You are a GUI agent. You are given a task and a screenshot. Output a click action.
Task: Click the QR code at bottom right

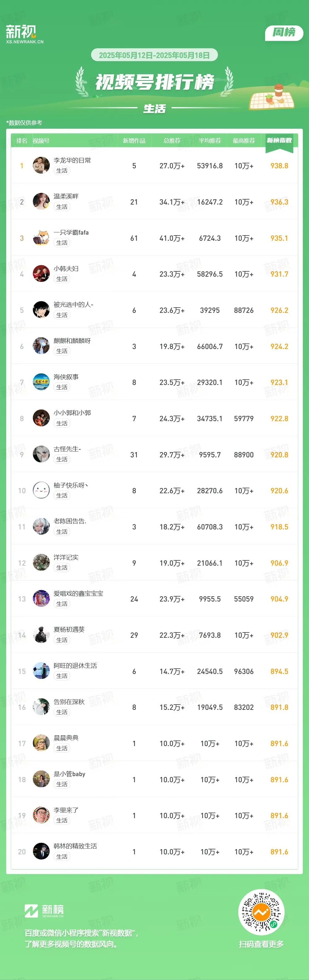261,912
